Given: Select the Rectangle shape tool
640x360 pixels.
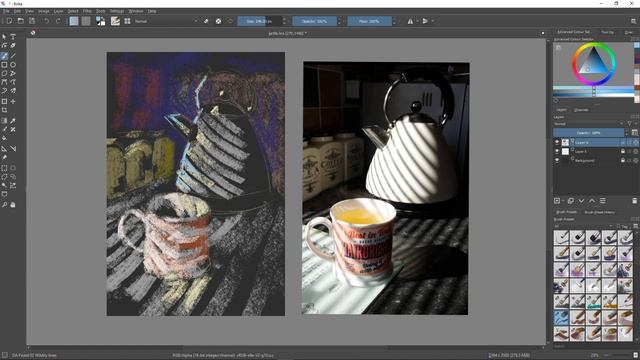Looking at the screenshot, I should [4, 64].
